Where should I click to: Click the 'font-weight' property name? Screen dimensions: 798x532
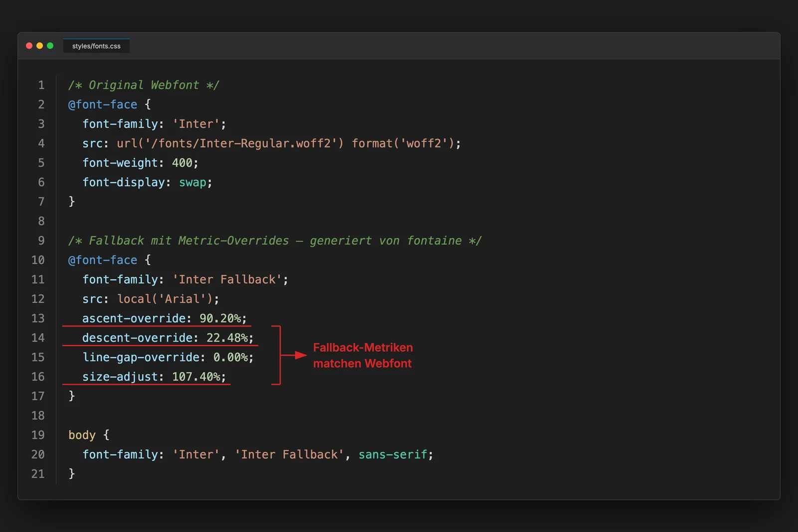tap(120, 163)
